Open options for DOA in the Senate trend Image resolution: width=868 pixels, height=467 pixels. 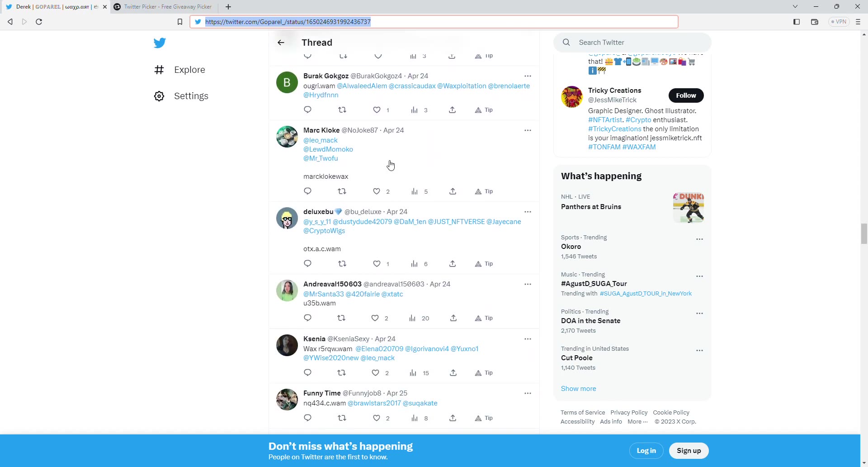(699, 314)
